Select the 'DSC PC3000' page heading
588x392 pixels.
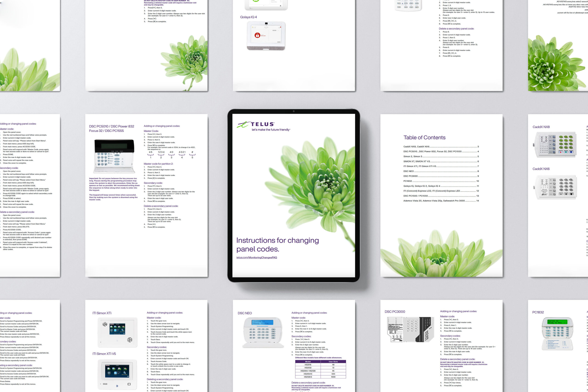395,312
